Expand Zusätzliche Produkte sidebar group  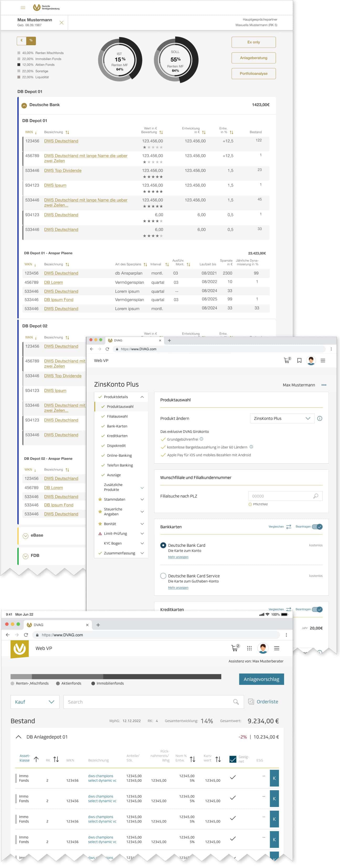[x=142, y=488]
